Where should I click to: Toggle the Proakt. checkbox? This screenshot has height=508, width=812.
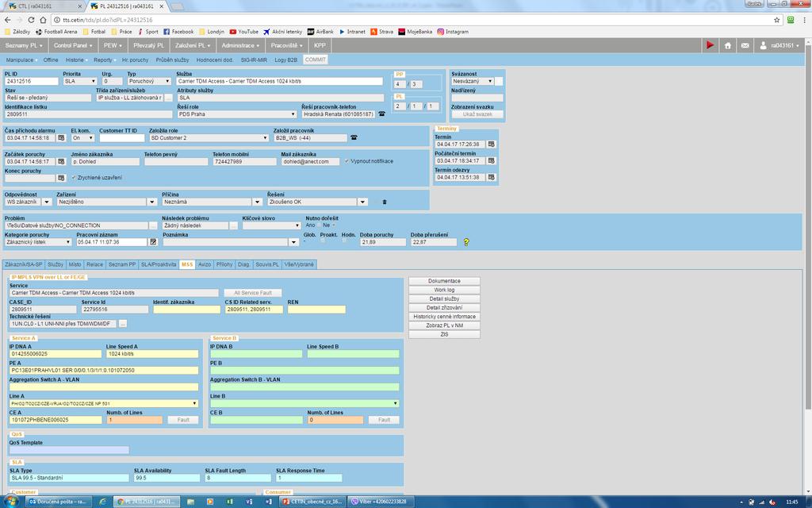(323, 241)
